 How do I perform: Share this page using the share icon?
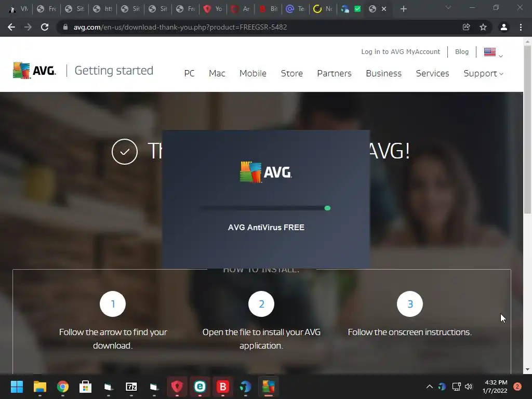click(x=467, y=27)
